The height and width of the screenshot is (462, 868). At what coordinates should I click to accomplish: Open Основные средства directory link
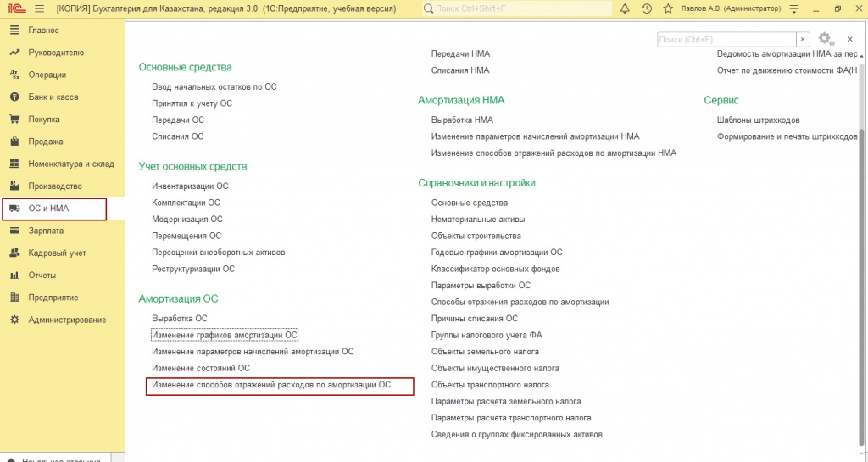[470, 203]
